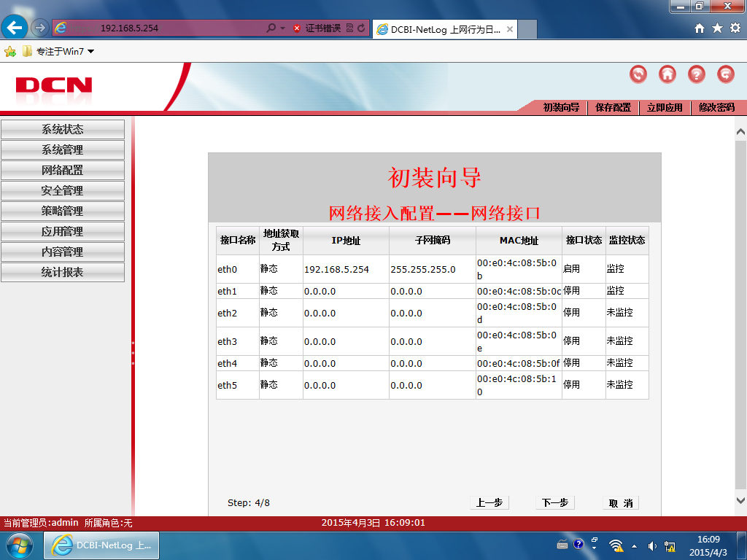Click the DCBI-NetLog taskbar button

tap(101, 545)
